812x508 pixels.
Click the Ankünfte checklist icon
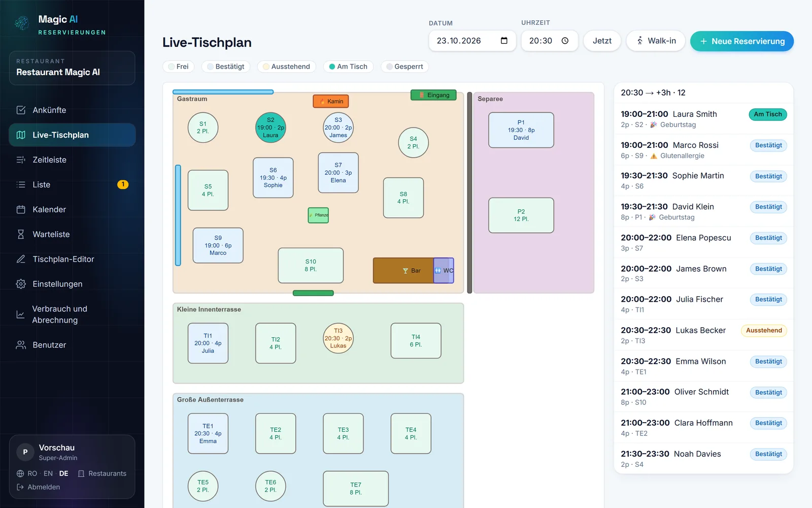tap(21, 110)
